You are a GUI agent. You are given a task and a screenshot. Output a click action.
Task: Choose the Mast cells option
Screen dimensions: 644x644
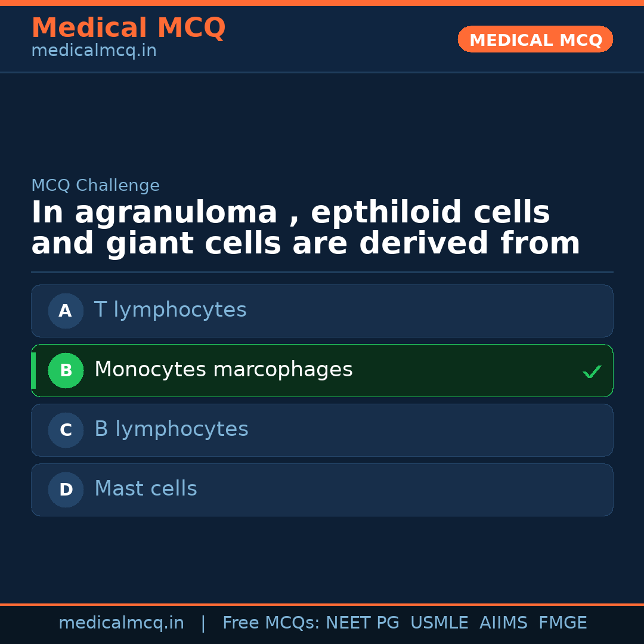(x=145, y=489)
